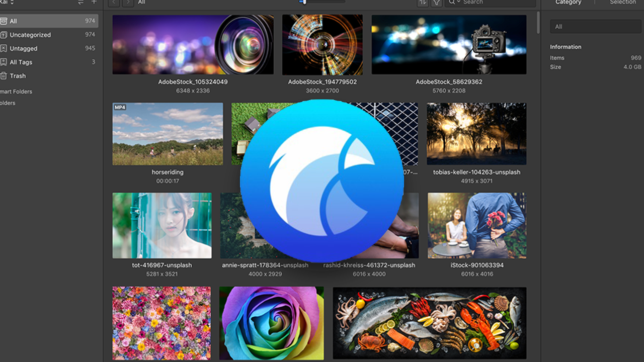The height and width of the screenshot is (362, 644).
Task: Click the Trash bin icon
Action: tap(3, 75)
